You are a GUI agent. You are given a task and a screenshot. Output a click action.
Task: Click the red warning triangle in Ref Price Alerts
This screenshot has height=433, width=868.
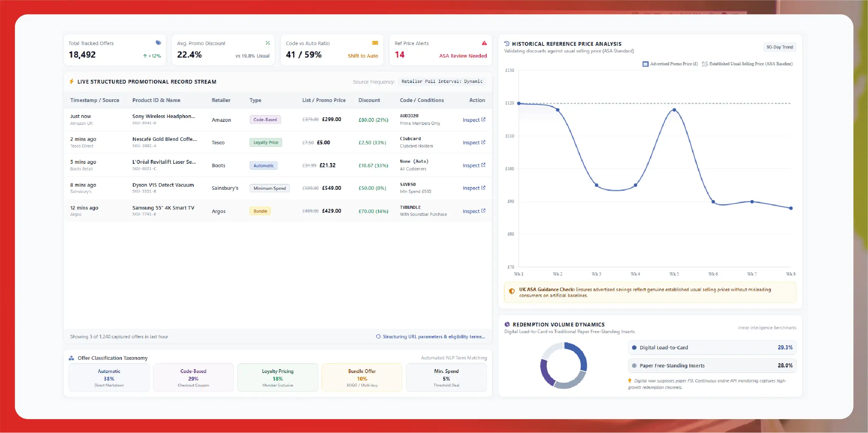(x=484, y=43)
